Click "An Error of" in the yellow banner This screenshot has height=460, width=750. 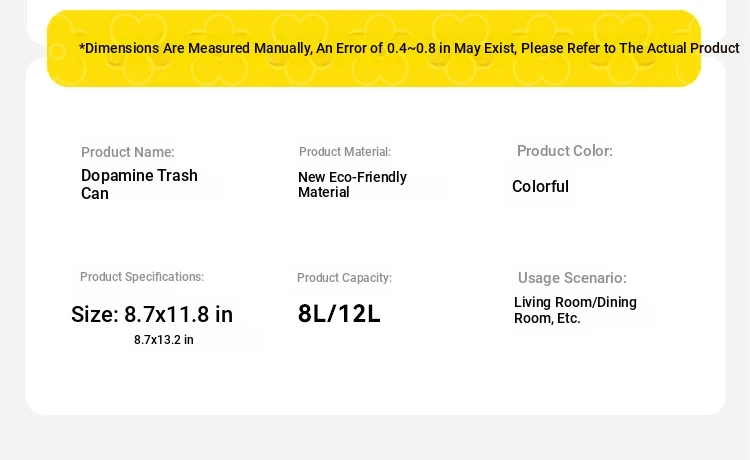click(340, 48)
